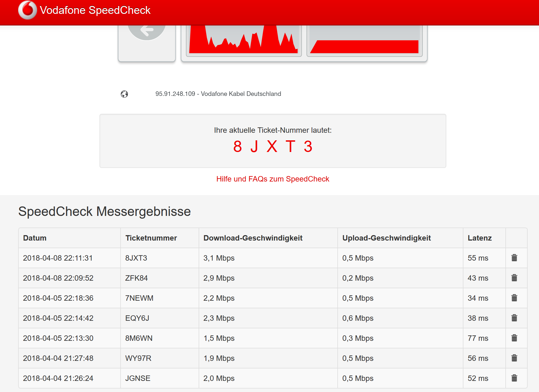
Task: Select the date 2018-04-04 21:26:24
Action: point(58,378)
